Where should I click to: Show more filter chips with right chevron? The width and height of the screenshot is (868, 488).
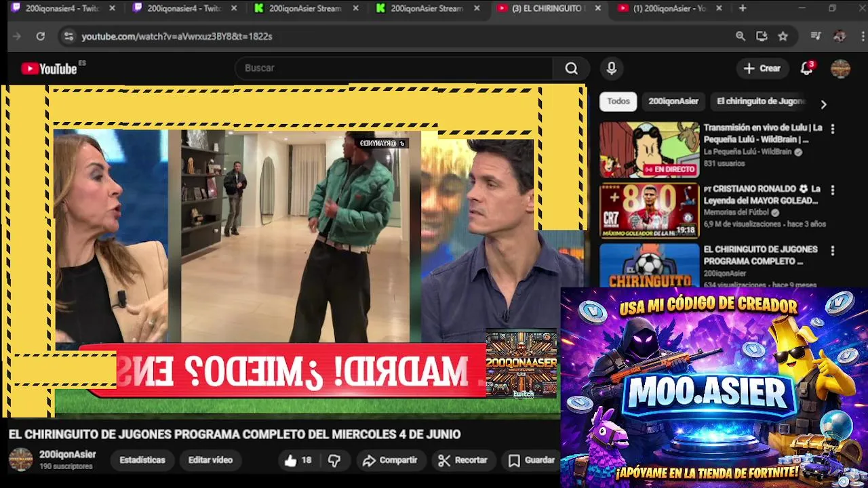[x=823, y=104]
